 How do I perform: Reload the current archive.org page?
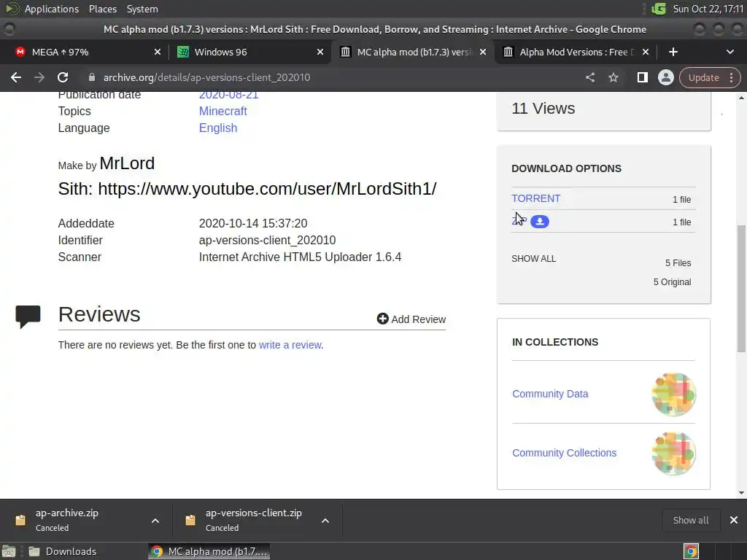click(x=63, y=77)
